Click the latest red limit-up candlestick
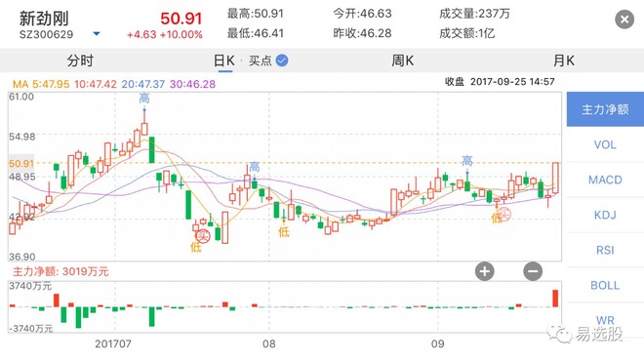The height and width of the screenshot is (362, 644). click(x=556, y=178)
